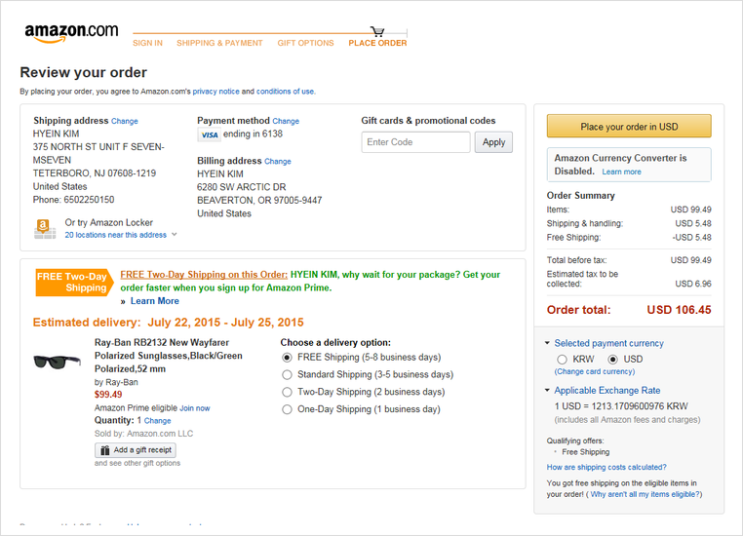The image size is (743, 536).
Task: Collapse the Selected payment currency section
Action: [548, 343]
